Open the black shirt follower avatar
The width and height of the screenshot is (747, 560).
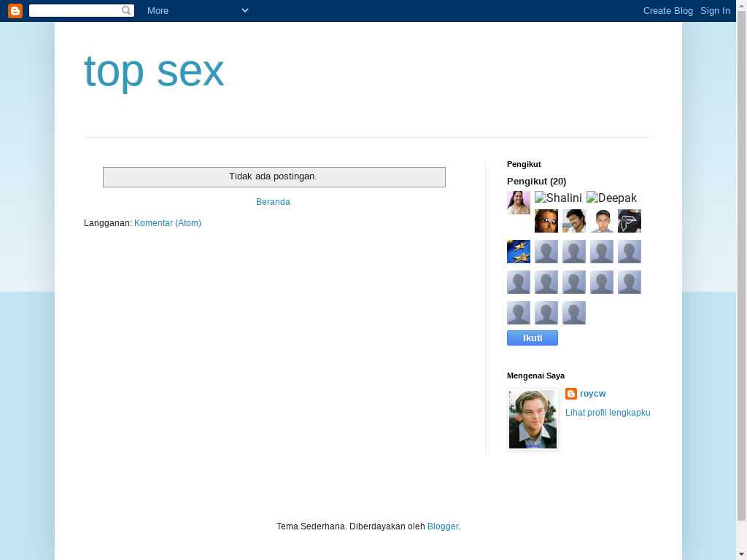[630, 221]
